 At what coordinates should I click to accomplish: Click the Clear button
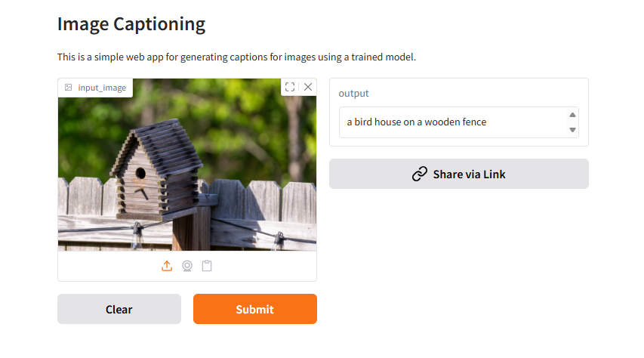coord(119,309)
